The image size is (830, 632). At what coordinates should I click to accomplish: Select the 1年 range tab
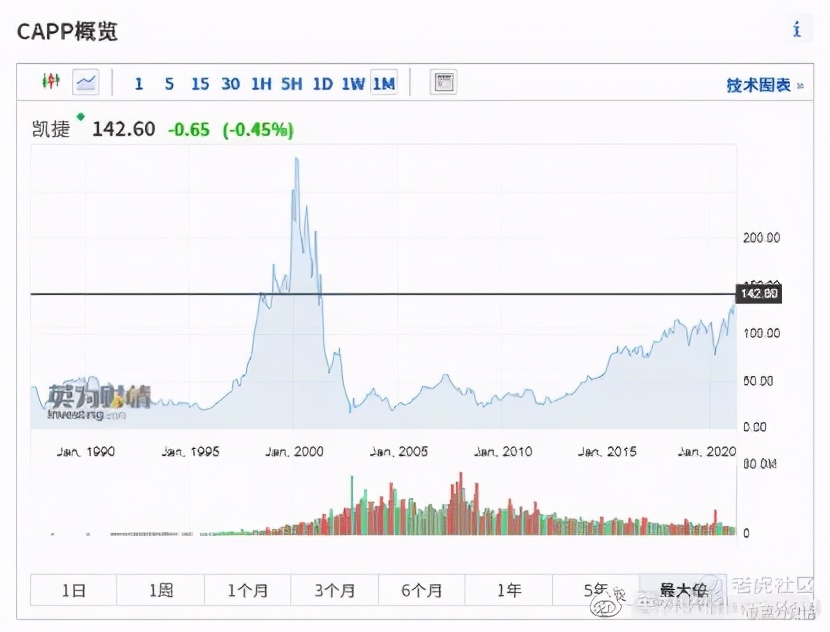click(x=508, y=590)
